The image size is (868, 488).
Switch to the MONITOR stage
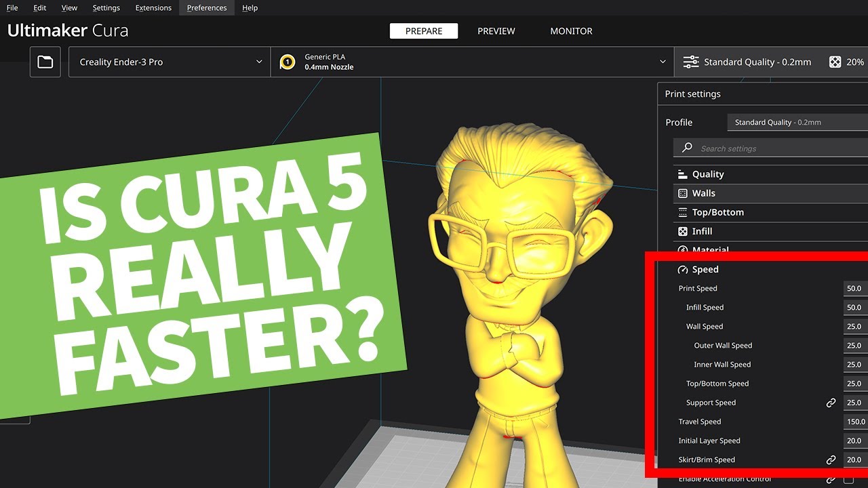[571, 31]
